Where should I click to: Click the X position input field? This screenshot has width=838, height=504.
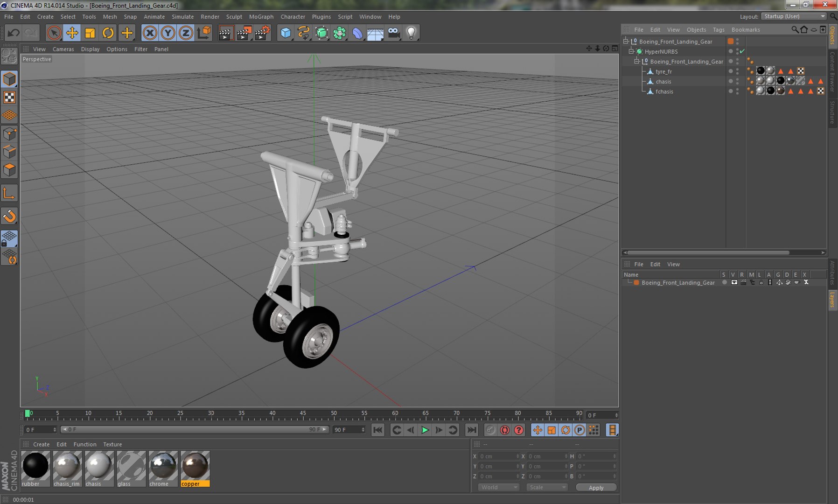(499, 456)
